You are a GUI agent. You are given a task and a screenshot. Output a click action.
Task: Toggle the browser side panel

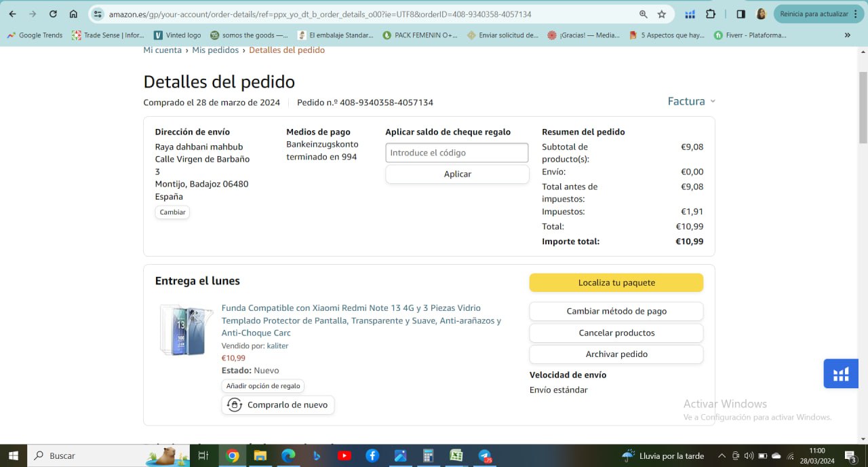pos(741,14)
